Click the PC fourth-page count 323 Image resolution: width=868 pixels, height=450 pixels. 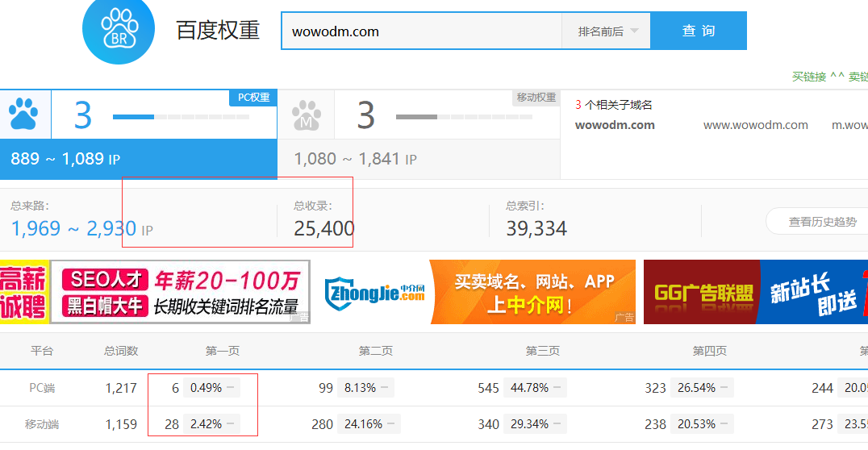coord(655,388)
